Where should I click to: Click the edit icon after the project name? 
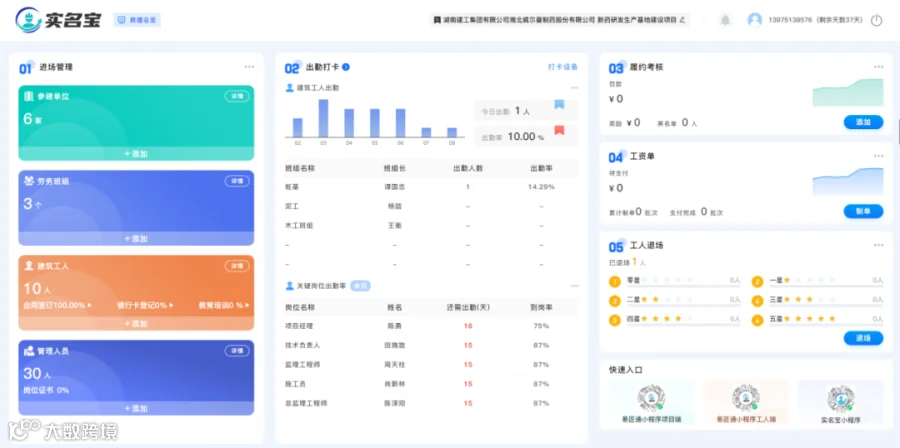click(x=682, y=20)
